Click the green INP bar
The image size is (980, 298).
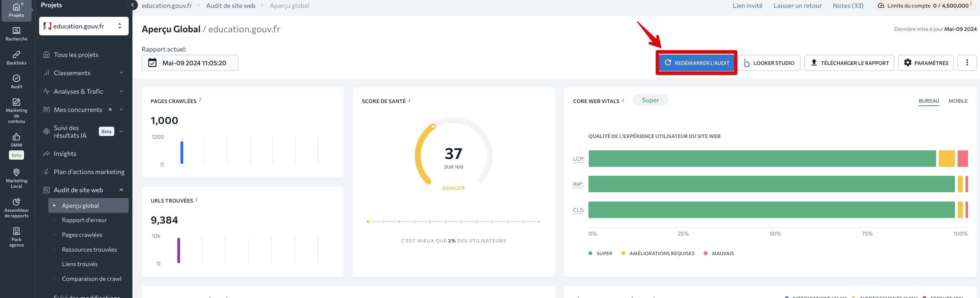tap(771, 184)
